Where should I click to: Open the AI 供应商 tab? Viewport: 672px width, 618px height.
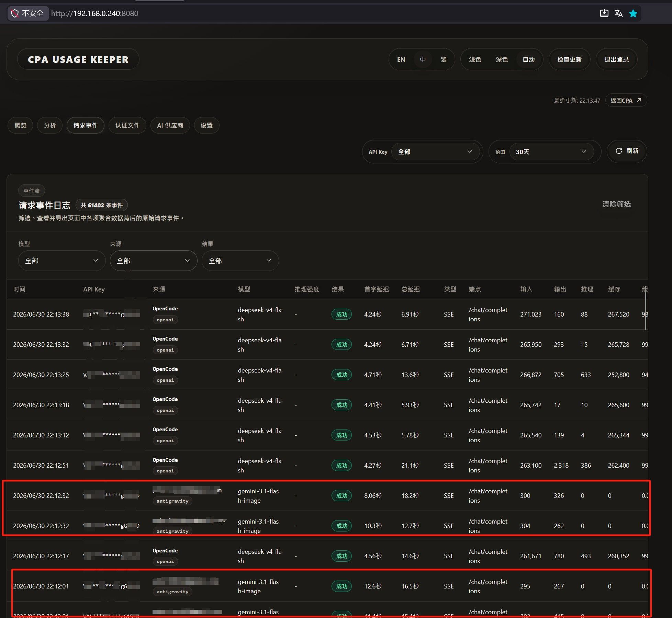pos(170,125)
